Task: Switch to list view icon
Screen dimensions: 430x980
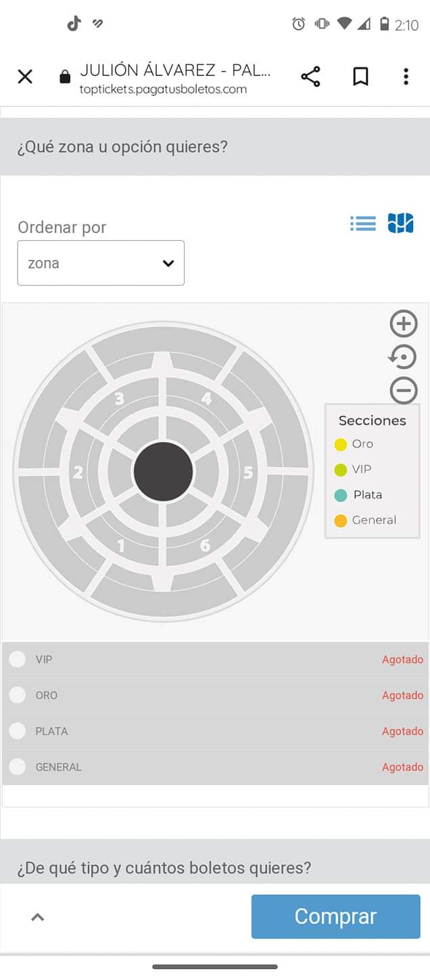Action: (363, 223)
